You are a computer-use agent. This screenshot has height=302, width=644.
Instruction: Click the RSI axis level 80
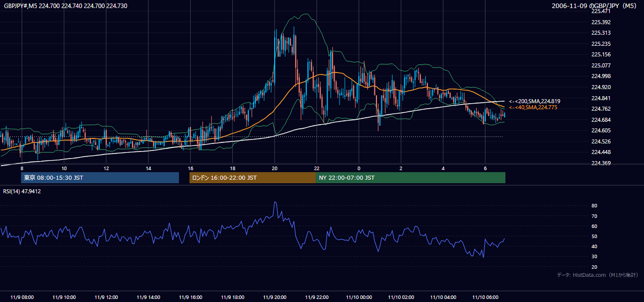click(595, 206)
